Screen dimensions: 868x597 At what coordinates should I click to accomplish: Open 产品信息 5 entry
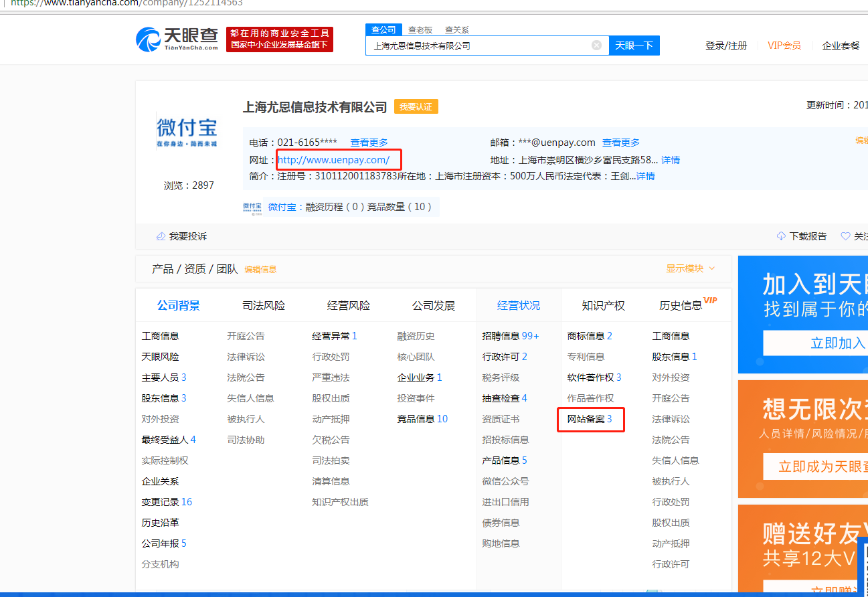pos(505,460)
